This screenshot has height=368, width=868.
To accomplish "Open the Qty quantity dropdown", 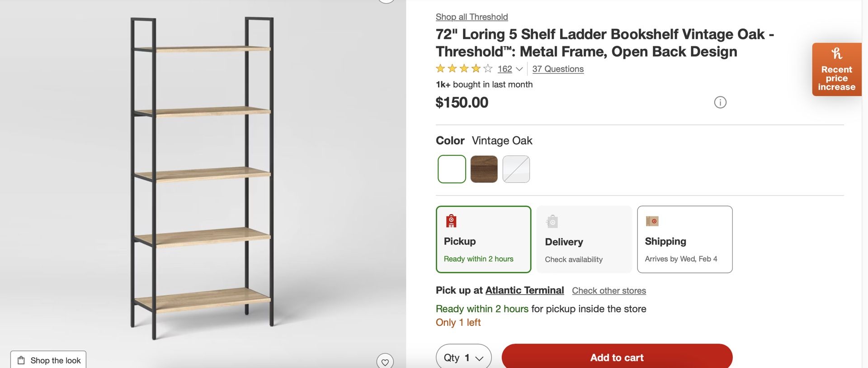I will click(463, 358).
